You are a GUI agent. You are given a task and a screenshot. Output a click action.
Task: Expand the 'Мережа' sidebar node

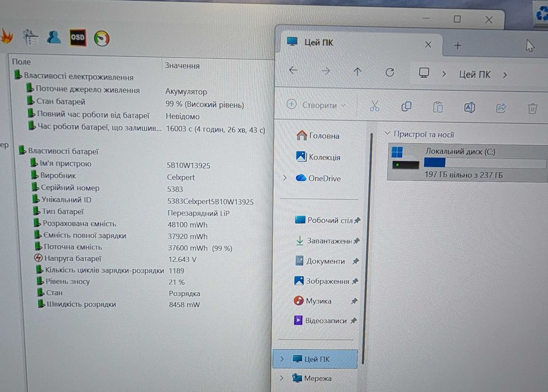282,378
